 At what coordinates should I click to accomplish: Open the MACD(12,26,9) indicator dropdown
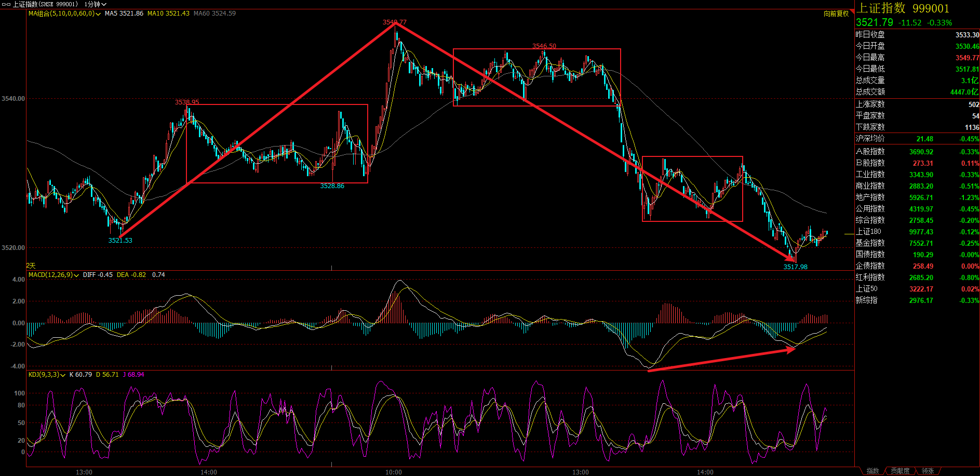click(x=76, y=275)
